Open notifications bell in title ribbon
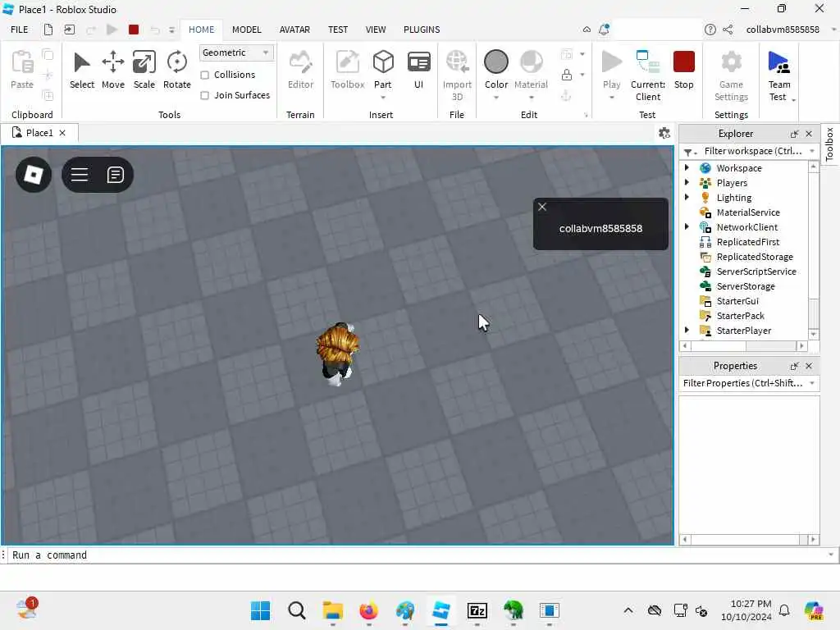840x630 pixels. tap(604, 30)
